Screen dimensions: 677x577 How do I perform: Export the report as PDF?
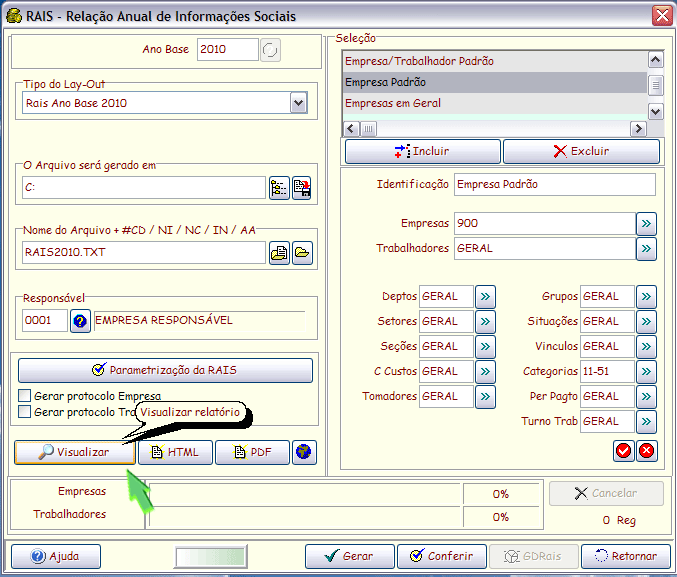coord(252,452)
